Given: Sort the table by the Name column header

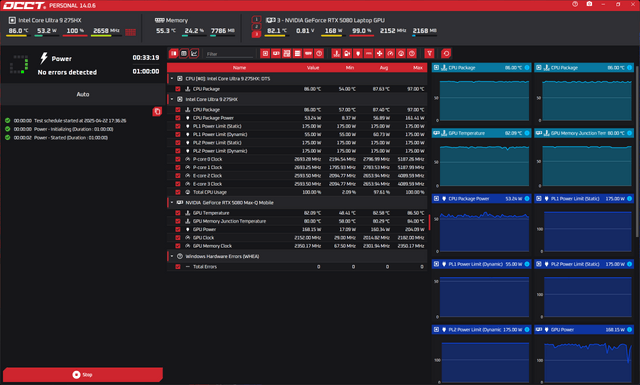Looking at the screenshot, I should pos(239,68).
